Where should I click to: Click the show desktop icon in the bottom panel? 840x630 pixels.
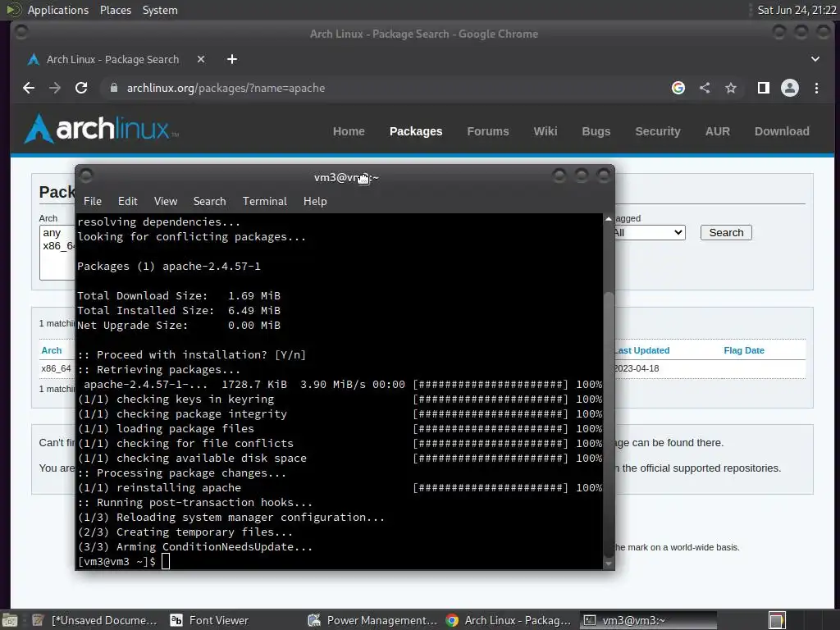click(10, 620)
